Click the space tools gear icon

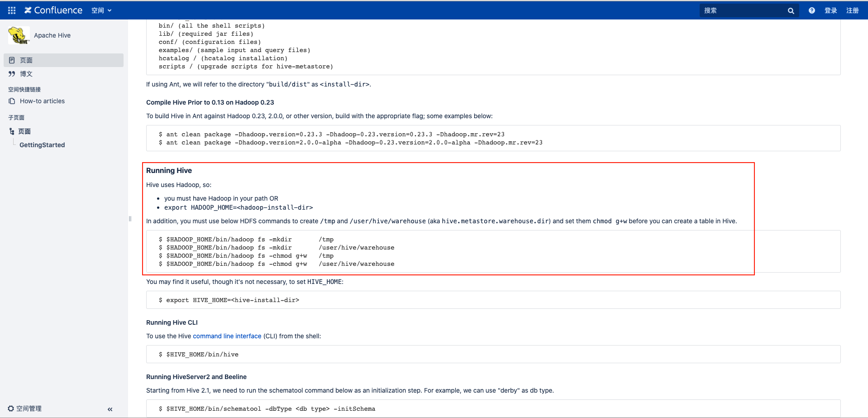(11, 408)
